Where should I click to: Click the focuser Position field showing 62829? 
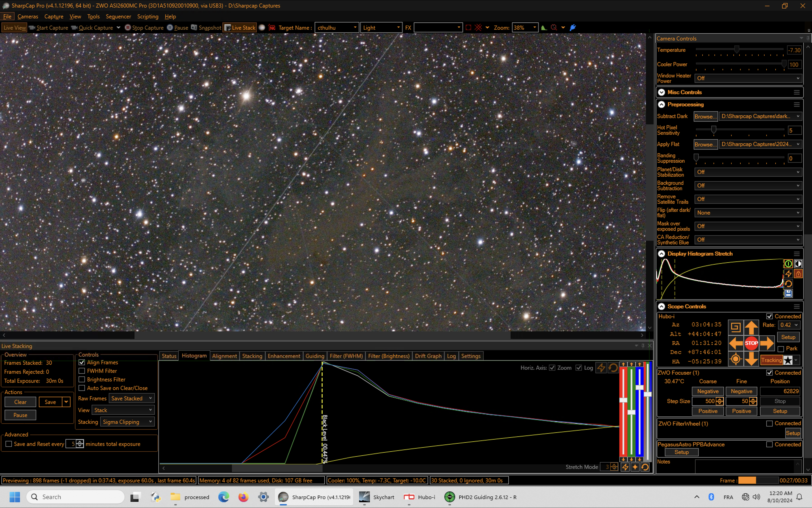(780, 391)
